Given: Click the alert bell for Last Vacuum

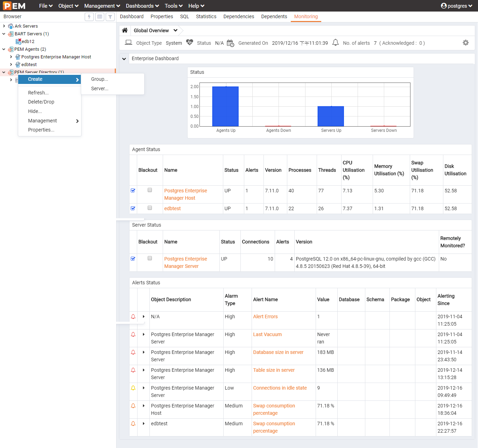Looking at the screenshot, I should point(133,335).
